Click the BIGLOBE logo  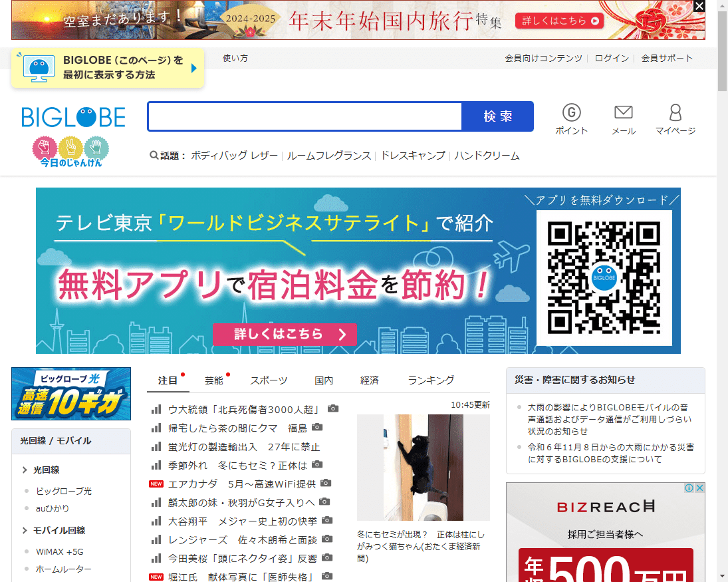coord(73,117)
